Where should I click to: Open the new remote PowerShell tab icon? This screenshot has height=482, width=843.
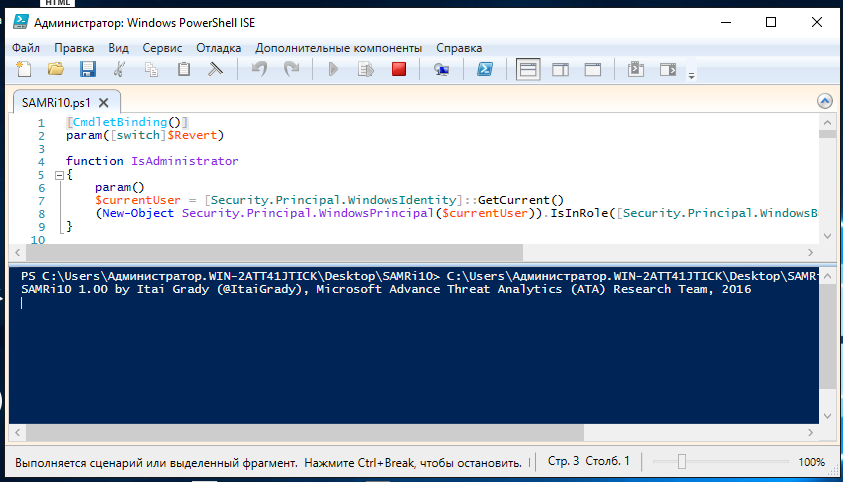coord(441,70)
